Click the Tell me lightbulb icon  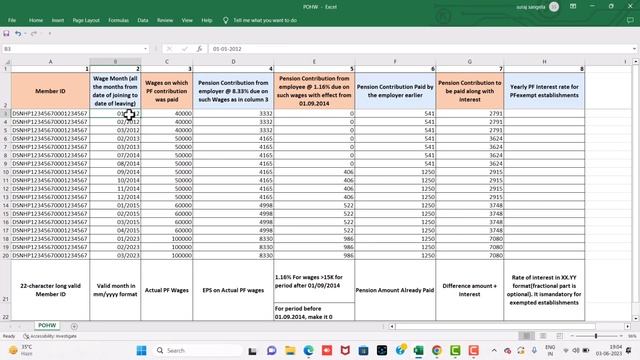coord(225,20)
